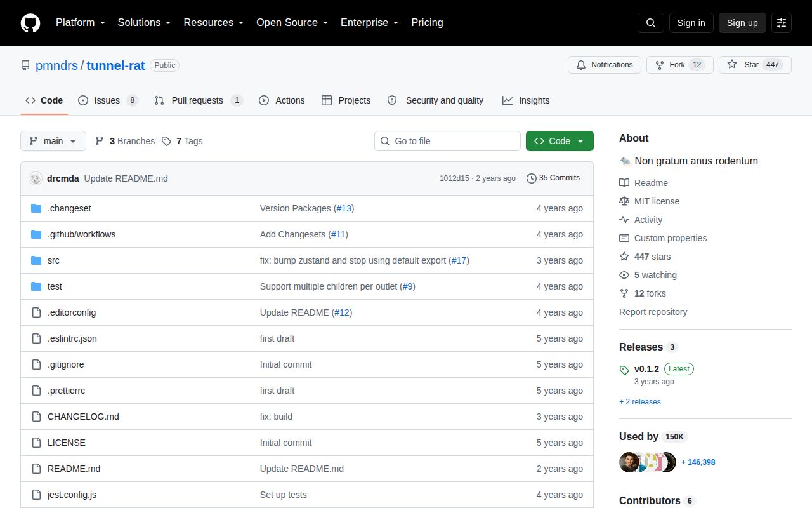Viewport: 812px width, 508px height.
Task: Click the book icon beside Readme
Action: [624, 183]
